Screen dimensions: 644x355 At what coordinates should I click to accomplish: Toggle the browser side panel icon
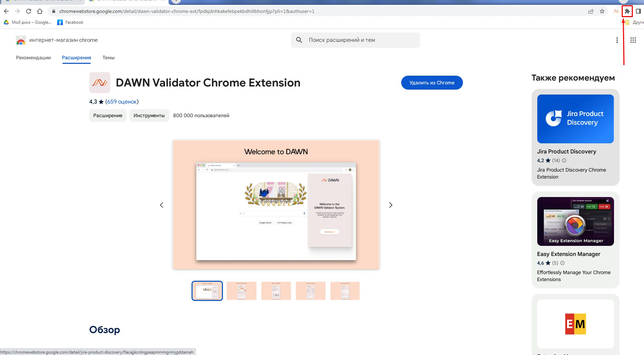(638, 11)
